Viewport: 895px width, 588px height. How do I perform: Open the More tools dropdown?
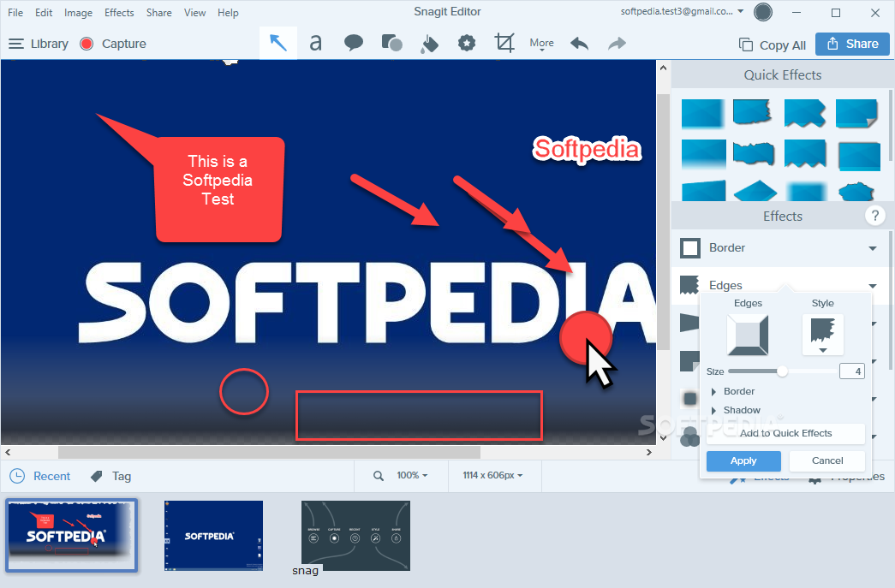pyautogui.click(x=541, y=44)
